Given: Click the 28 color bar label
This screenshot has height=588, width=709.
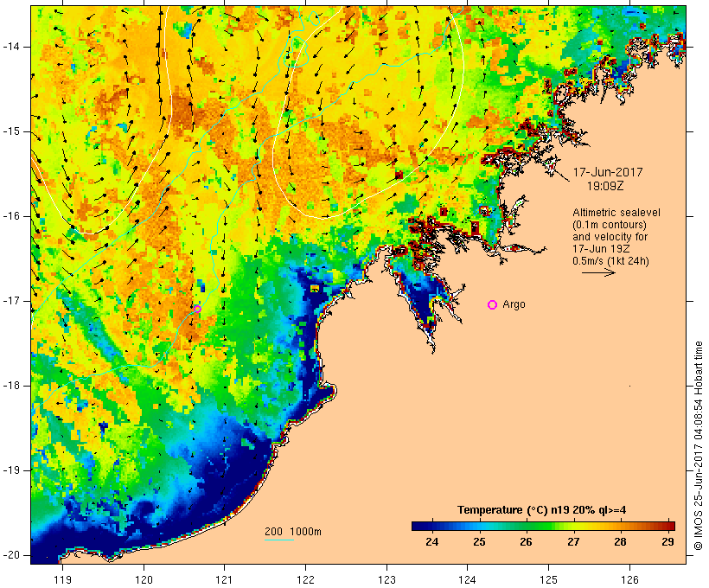Looking at the screenshot, I should click(621, 541).
